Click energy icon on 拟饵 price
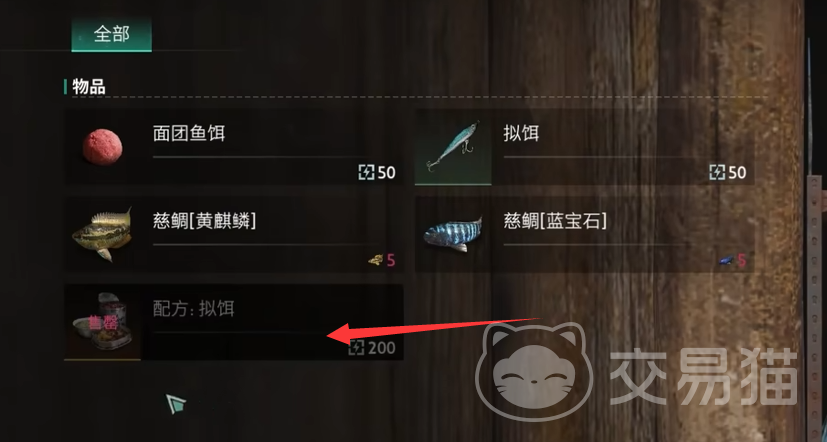The width and height of the screenshot is (827, 442). pos(717,172)
